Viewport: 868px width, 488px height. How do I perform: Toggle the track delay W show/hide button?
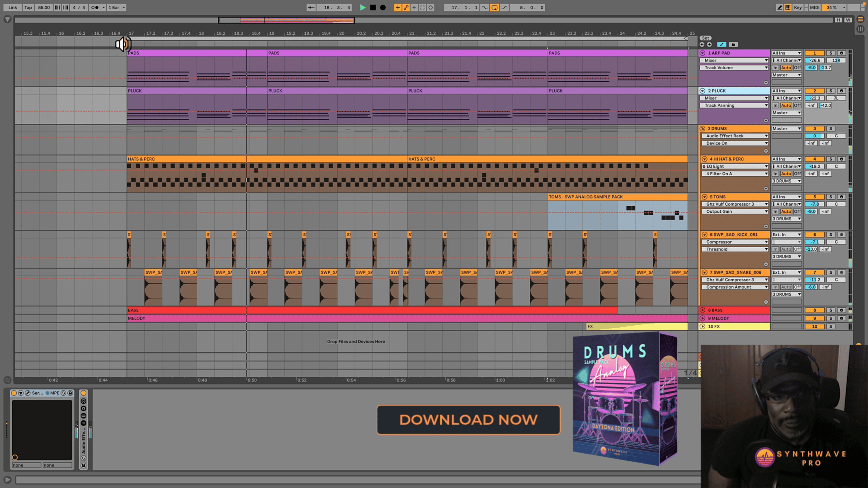[848, 20]
